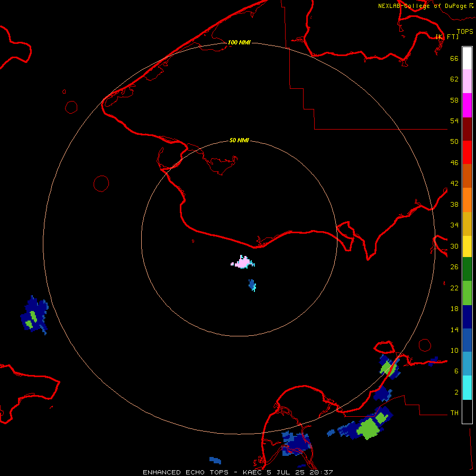The image size is (476, 476).
Task: Click the NEXLAB-College of DuPage label
Action: point(422,6)
